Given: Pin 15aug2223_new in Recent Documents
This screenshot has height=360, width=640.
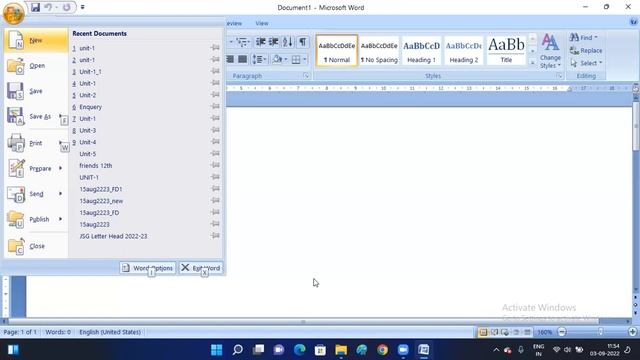Looking at the screenshot, I should (x=215, y=200).
